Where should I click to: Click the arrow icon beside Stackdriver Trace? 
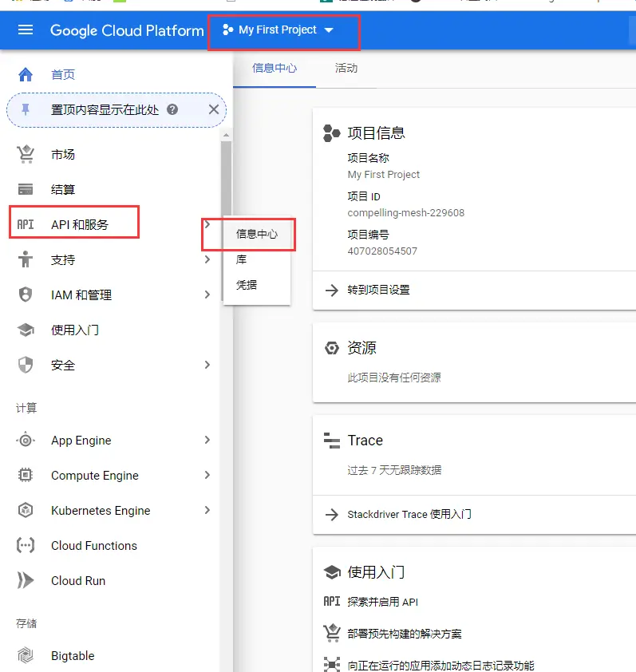(332, 514)
